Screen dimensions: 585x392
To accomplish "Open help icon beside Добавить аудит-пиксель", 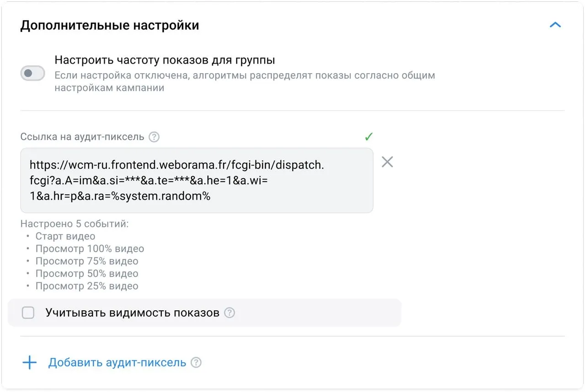I will [196, 363].
